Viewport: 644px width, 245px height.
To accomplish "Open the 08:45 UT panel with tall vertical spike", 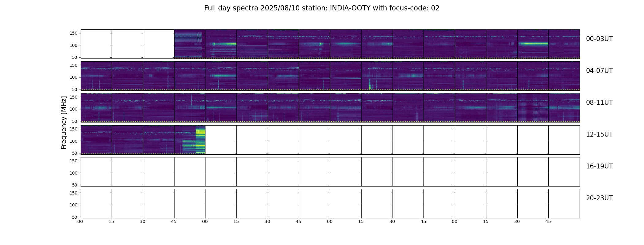I will 190,108.
